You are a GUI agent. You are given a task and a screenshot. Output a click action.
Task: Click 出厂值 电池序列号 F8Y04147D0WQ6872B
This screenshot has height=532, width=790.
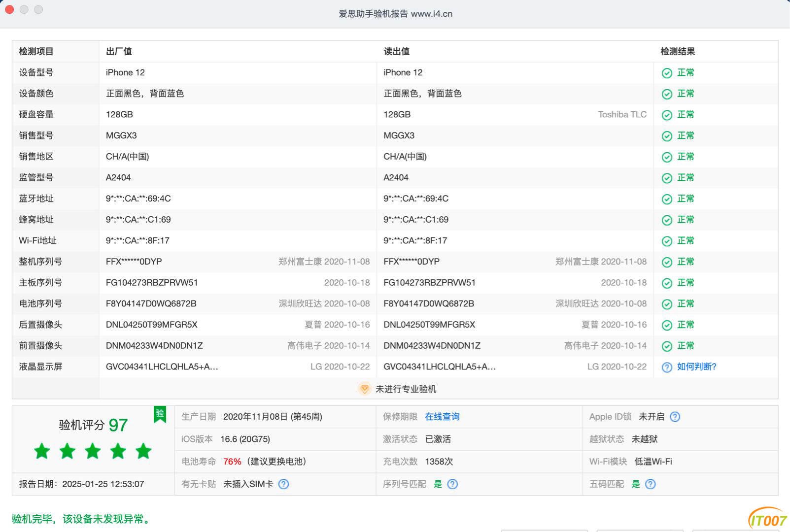click(151, 303)
